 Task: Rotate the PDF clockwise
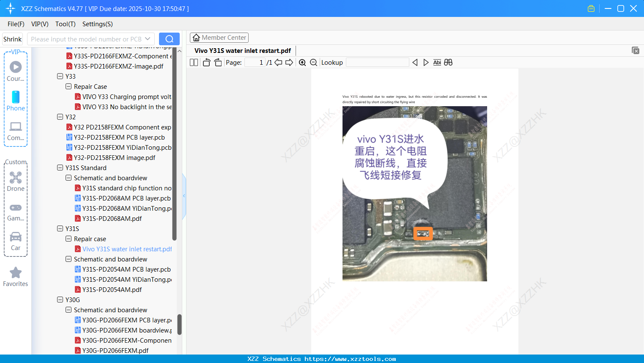pos(218,62)
